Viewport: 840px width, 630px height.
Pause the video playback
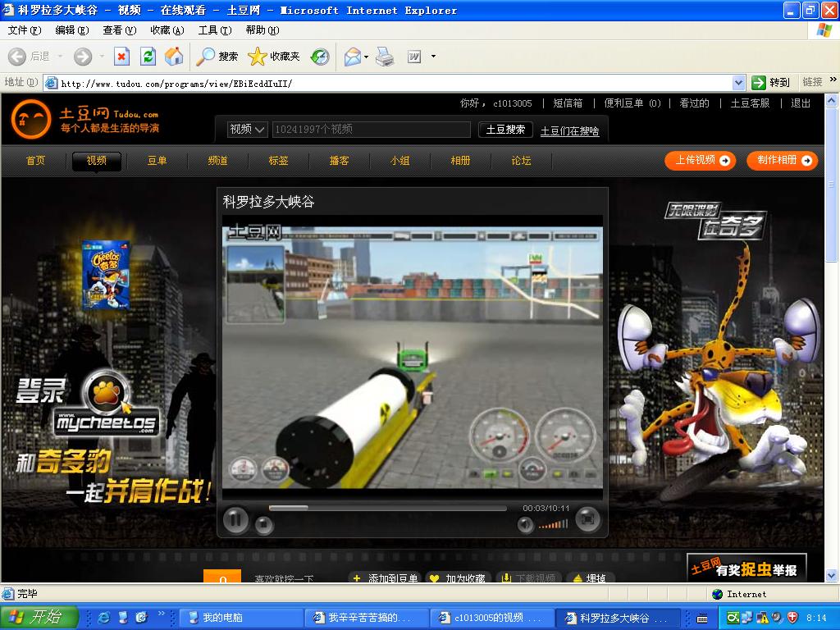[x=235, y=519]
